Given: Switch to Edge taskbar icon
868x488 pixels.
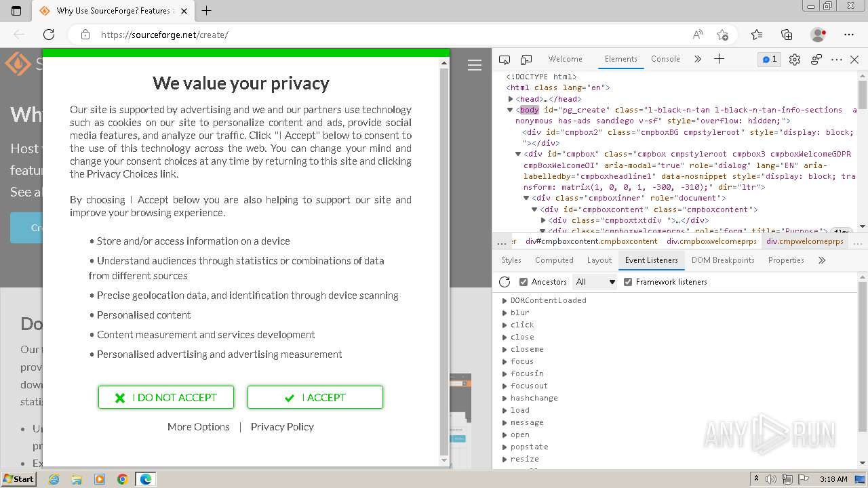Looking at the screenshot, I should (x=146, y=479).
